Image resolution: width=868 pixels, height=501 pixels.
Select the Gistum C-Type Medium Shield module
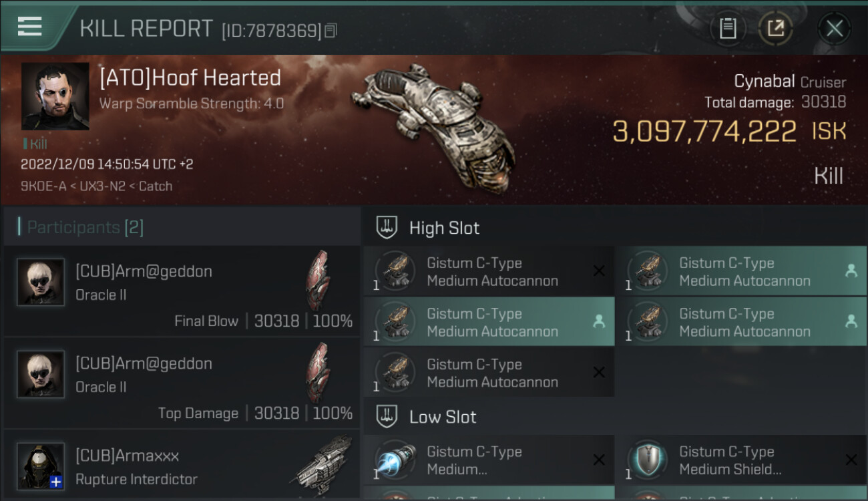(740, 460)
